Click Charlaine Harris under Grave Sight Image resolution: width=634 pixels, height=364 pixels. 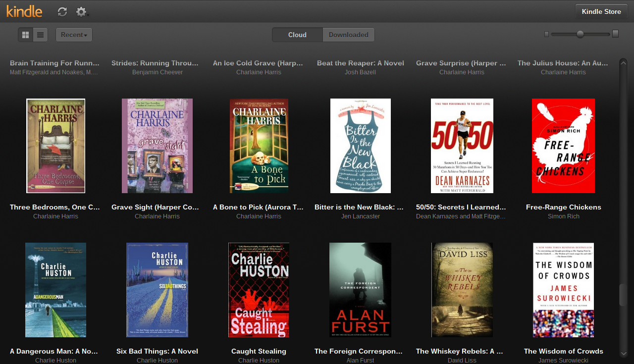coord(158,216)
